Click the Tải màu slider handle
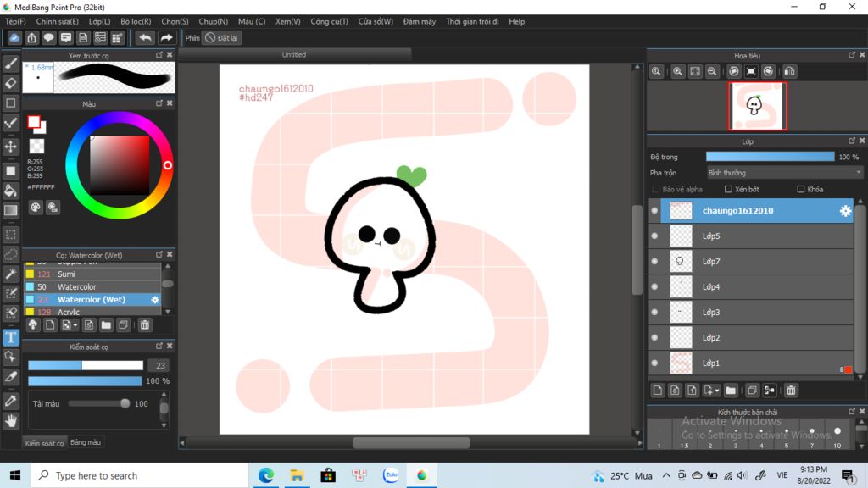The image size is (868, 488). pyautogui.click(x=125, y=404)
